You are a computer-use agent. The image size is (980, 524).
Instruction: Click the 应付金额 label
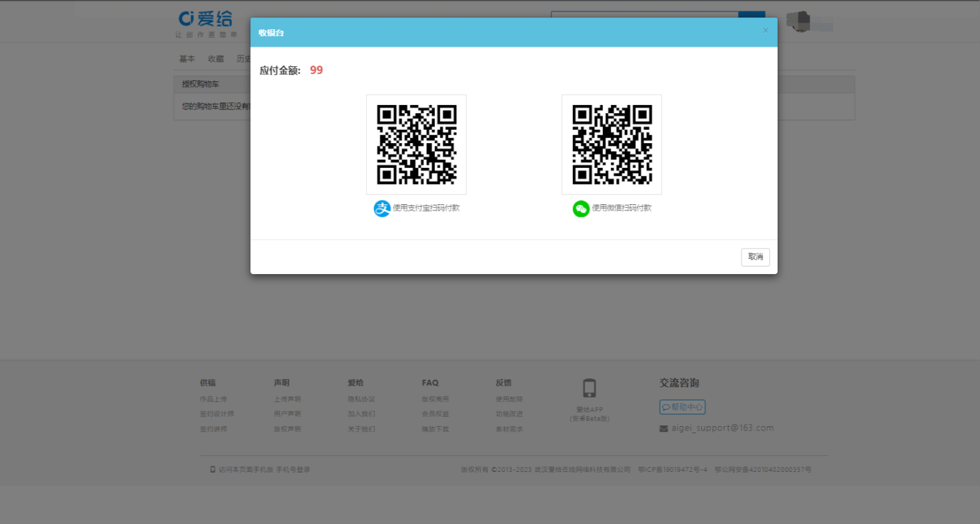pyautogui.click(x=280, y=71)
